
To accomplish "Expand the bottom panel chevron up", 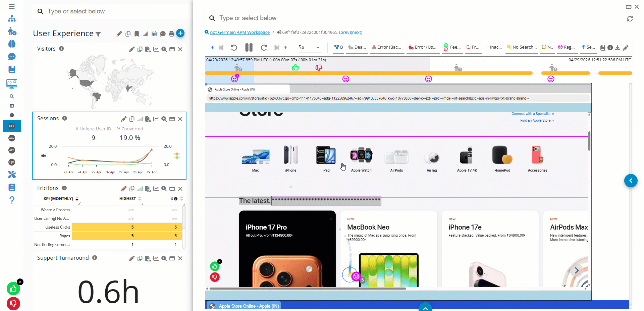I will coord(425,307).
